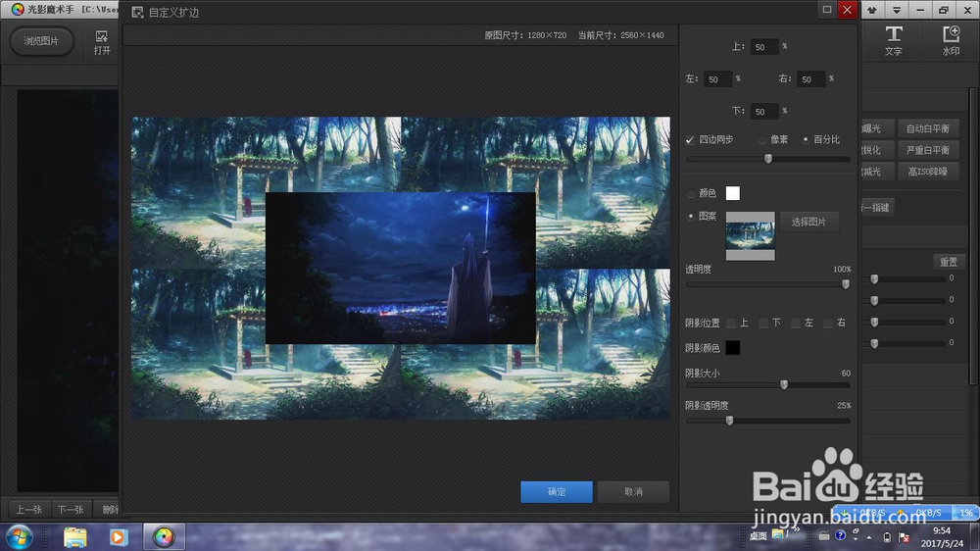Image resolution: width=980 pixels, height=551 pixels.
Task: Click the 浏览图片 browse pictures button
Action: click(x=41, y=41)
